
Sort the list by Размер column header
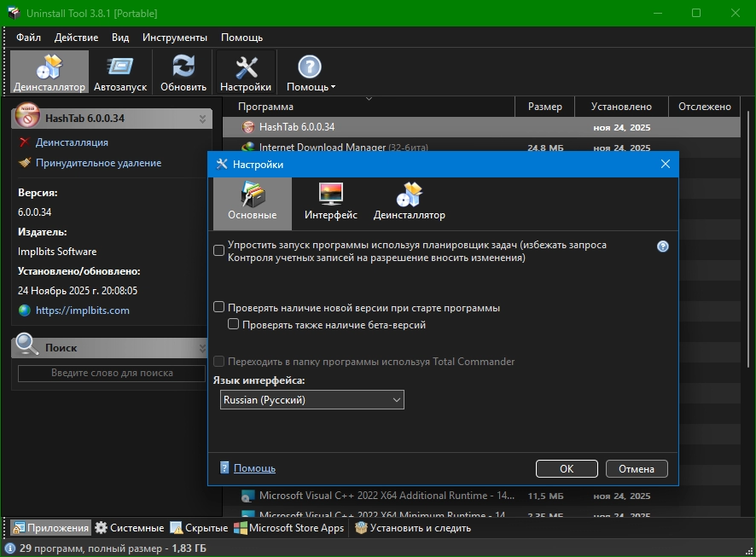[x=544, y=107]
